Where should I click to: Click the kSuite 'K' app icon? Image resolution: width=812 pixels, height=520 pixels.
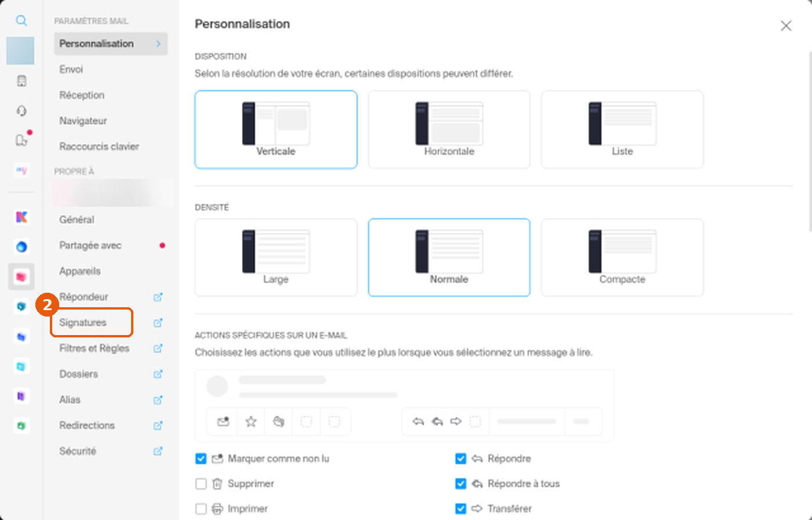pos(21,217)
